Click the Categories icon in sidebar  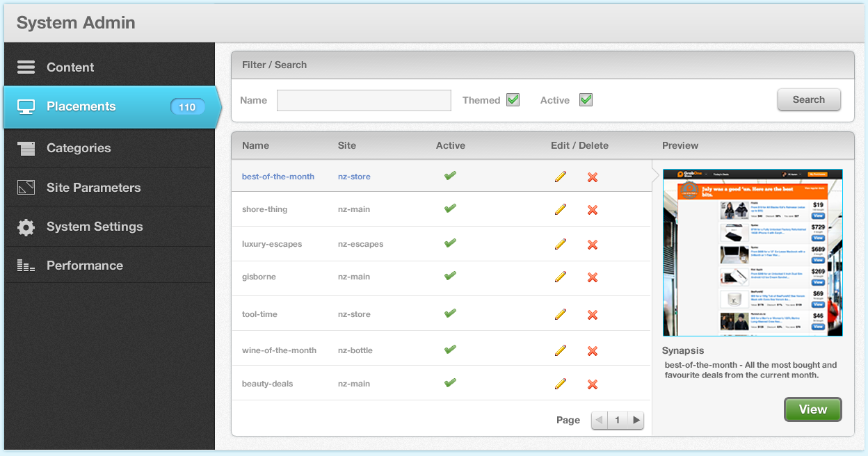tap(26, 148)
